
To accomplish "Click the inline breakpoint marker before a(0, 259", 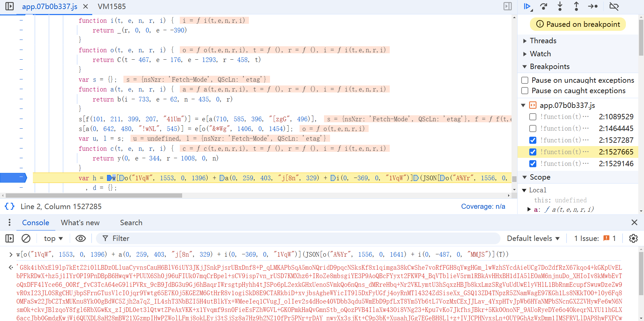I will tap(222, 178).
